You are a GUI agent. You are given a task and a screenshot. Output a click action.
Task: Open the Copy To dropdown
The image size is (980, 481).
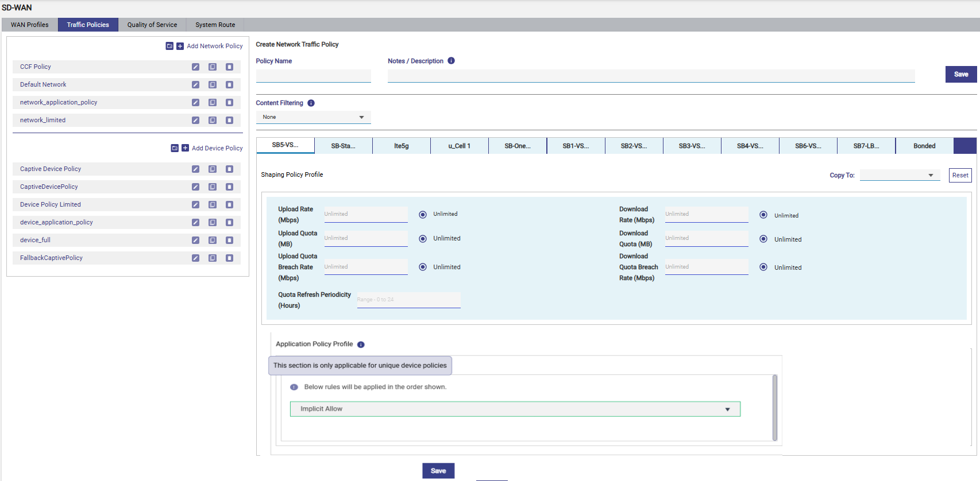pos(900,175)
